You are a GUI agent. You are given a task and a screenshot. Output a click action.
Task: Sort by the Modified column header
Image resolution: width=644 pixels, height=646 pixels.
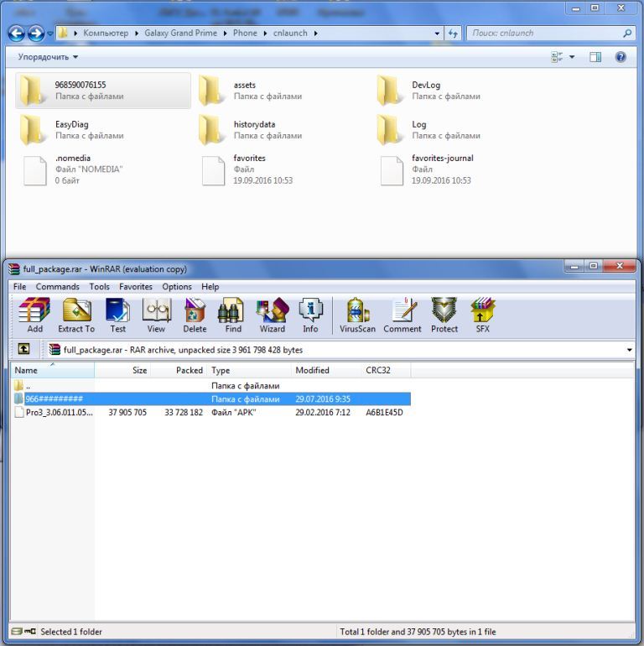(327, 370)
